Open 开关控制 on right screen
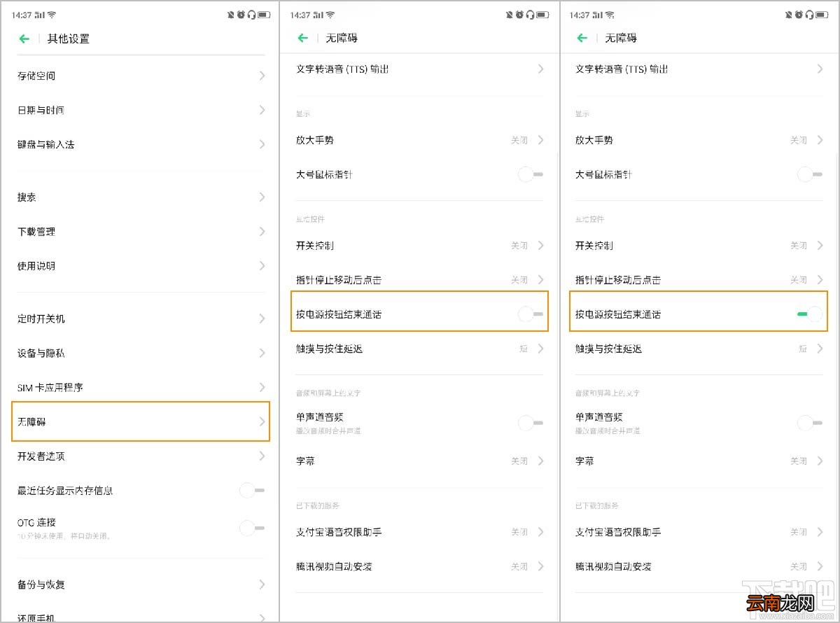 (699, 246)
